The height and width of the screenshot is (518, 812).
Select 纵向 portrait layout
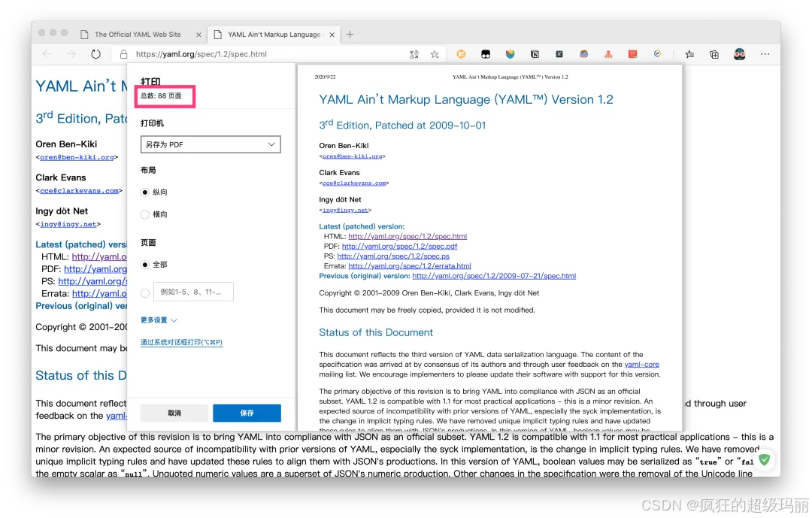[x=145, y=192]
